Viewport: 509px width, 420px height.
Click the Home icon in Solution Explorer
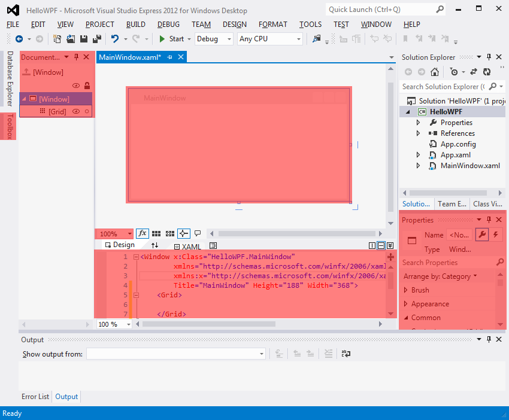tap(435, 72)
